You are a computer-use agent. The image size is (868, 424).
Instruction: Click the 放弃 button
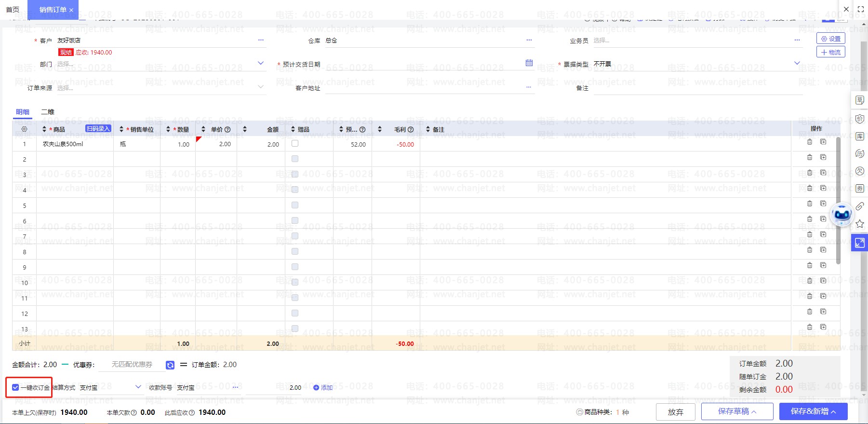[x=676, y=412]
